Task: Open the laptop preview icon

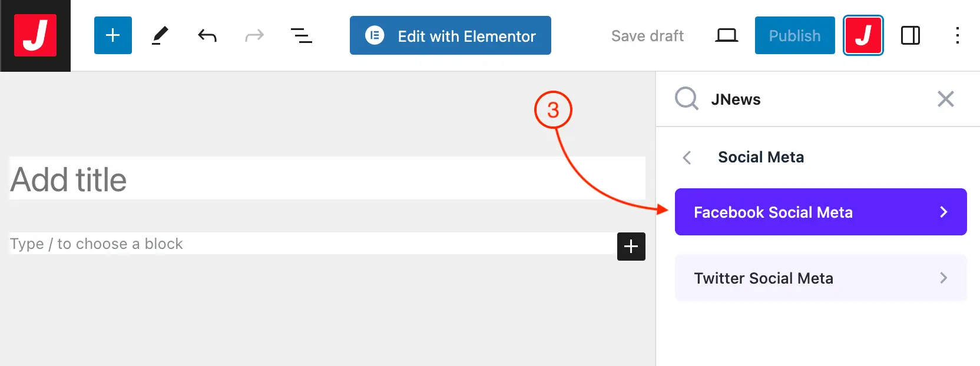Action: point(726,36)
